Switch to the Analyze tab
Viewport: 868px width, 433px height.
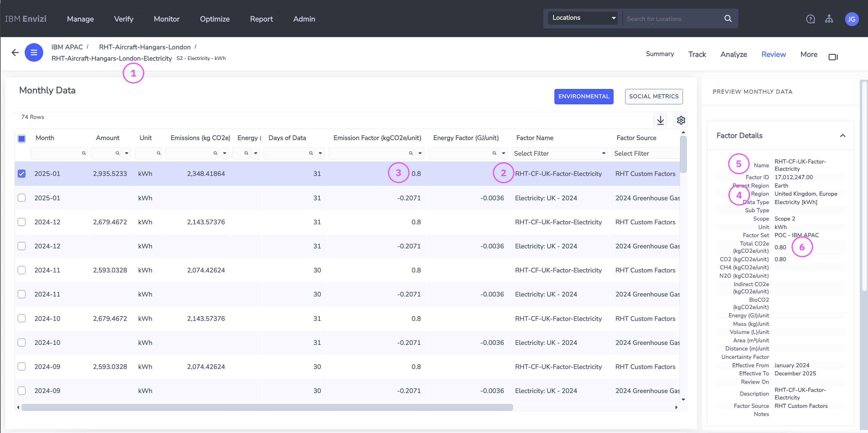(734, 54)
